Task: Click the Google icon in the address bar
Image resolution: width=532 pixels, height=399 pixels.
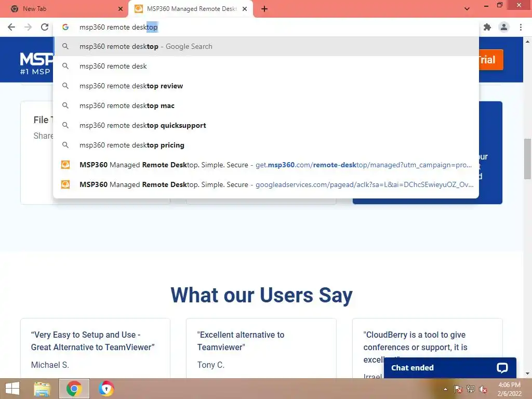Action: (65, 27)
